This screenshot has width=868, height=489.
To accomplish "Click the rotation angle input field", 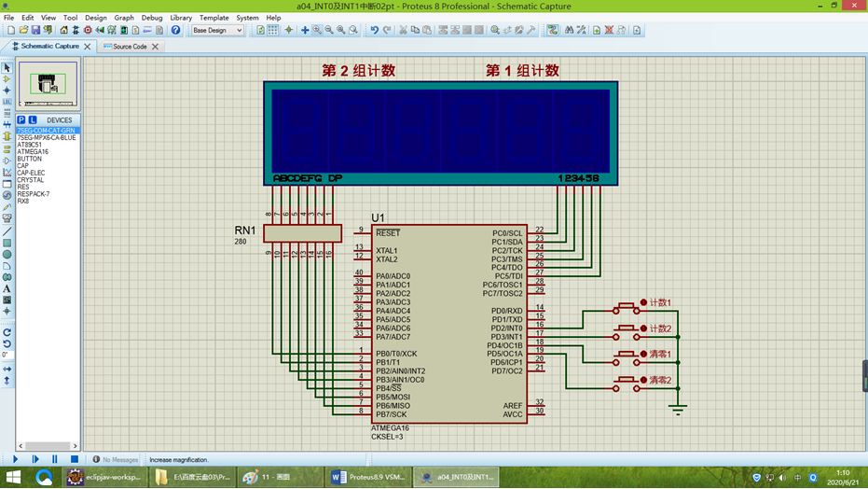I will 7,355.
